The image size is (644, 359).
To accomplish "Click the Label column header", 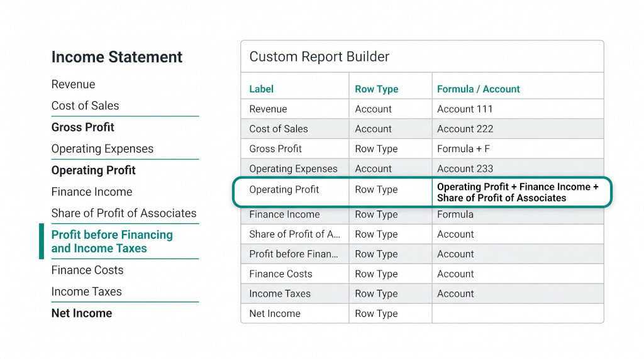I will point(261,89).
